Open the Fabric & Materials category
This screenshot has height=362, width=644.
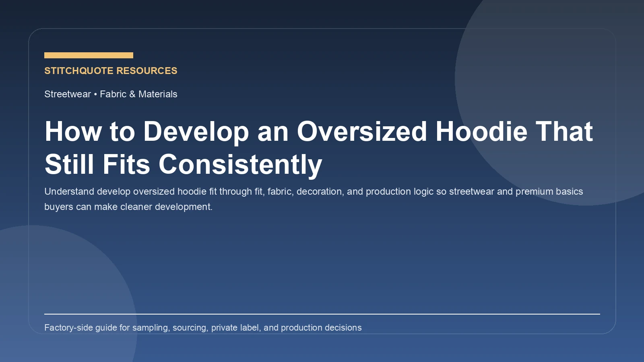click(x=138, y=94)
